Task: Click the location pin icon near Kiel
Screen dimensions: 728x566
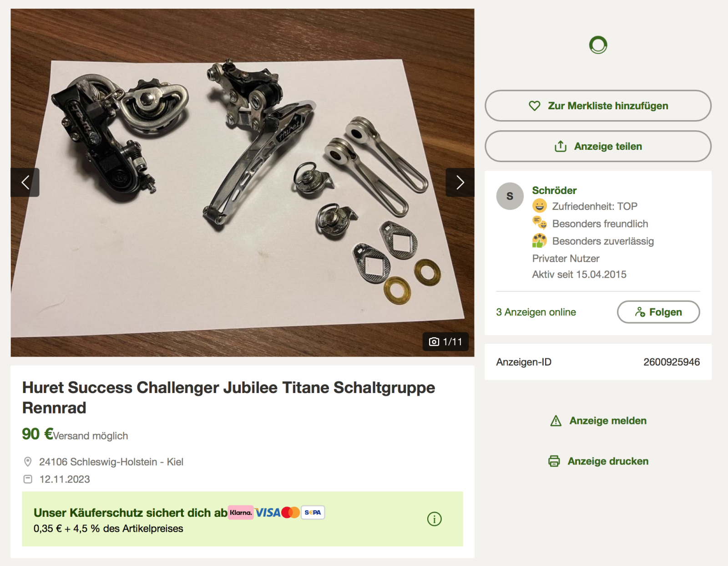Action: [x=28, y=462]
